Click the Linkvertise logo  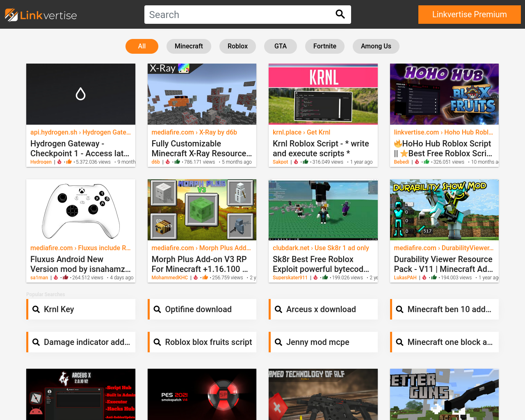(x=41, y=15)
